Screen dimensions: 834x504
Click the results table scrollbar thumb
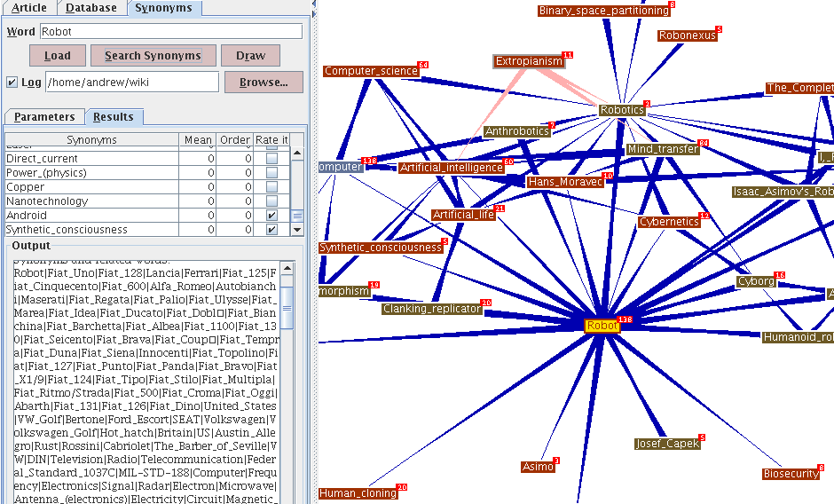[x=297, y=217]
